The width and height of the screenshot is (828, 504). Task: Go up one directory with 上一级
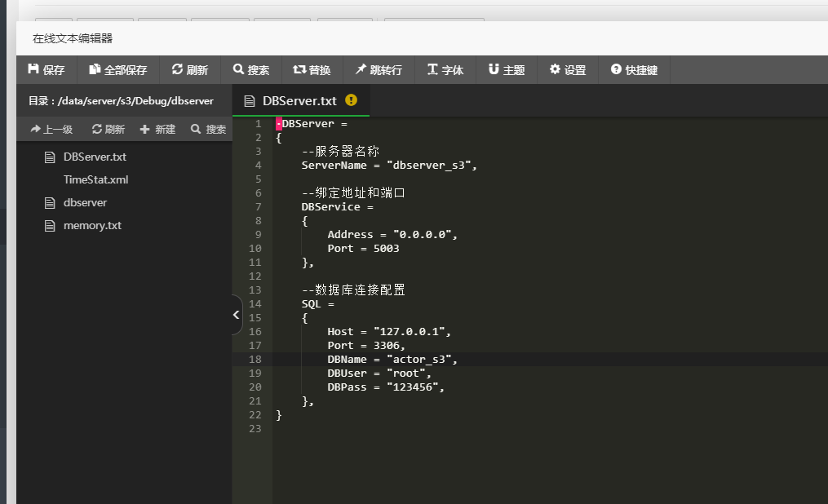(51, 129)
